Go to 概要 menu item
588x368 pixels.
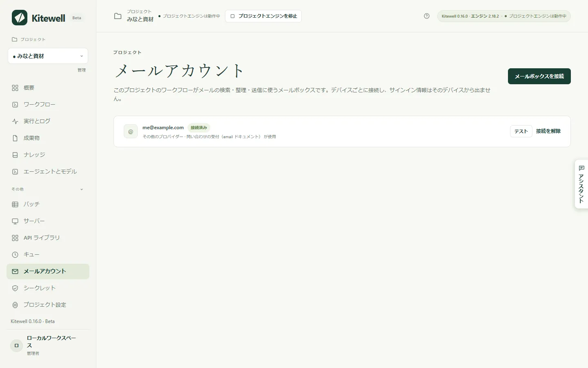(48, 88)
